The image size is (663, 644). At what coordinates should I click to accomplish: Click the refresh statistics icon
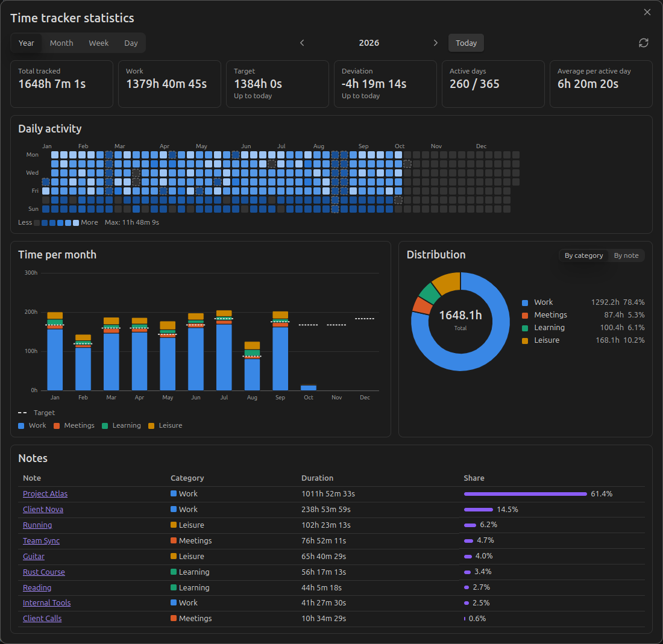coord(644,43)
